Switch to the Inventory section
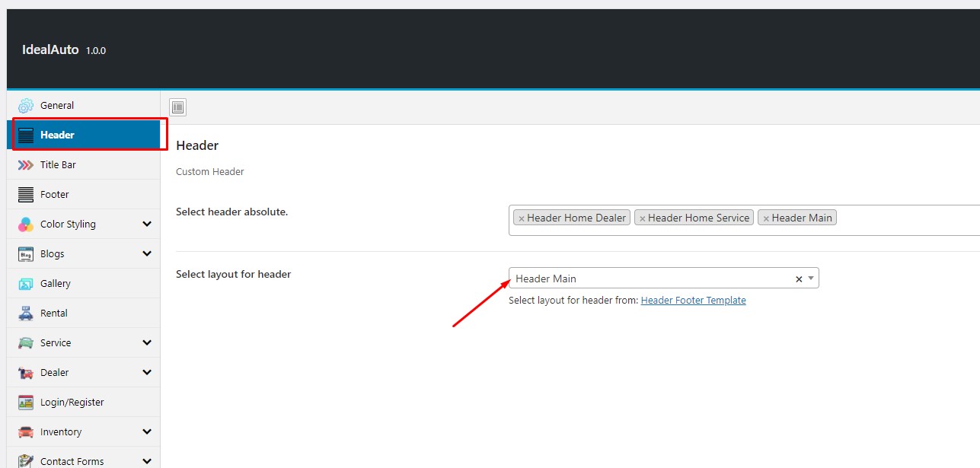Image resolution: width=980 pixels, height=468 pixels. pyautogui.click(x=61, y=432)
